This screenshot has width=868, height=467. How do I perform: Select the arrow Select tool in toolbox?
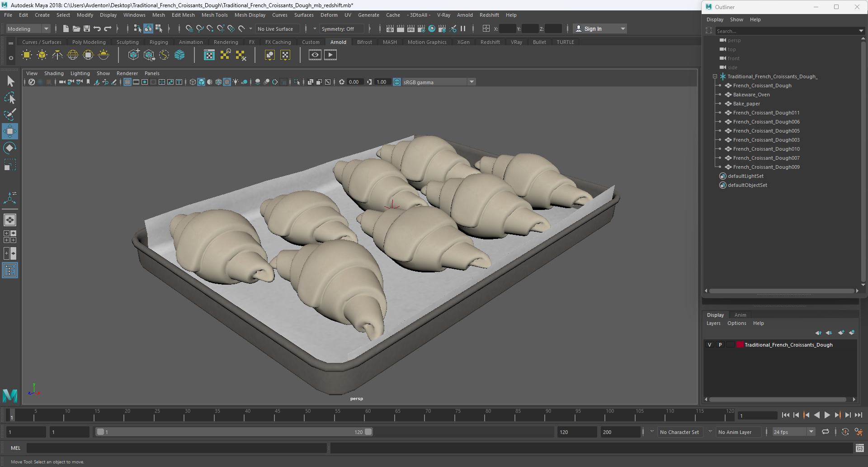(10, 81)
